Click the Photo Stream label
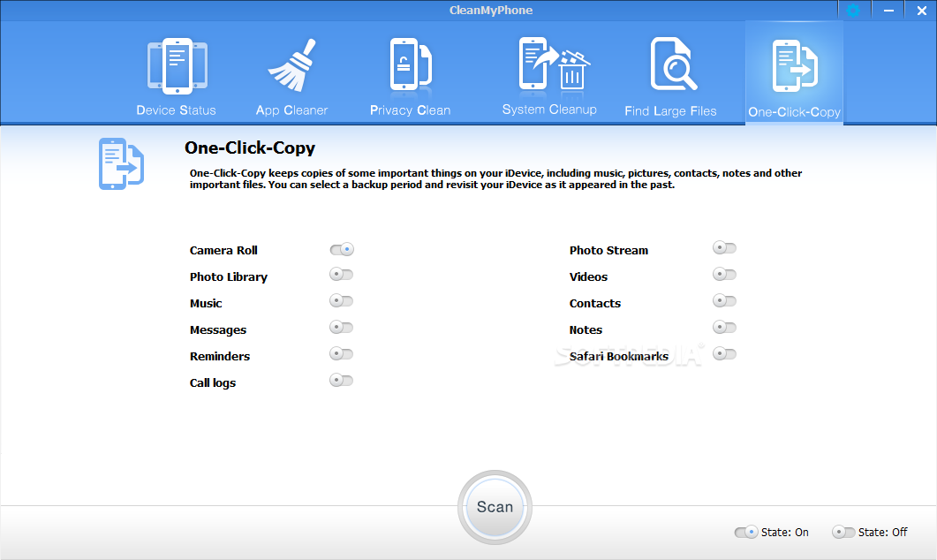The height and width of the screenshot is (560, 937). click(x=608, y=251)
